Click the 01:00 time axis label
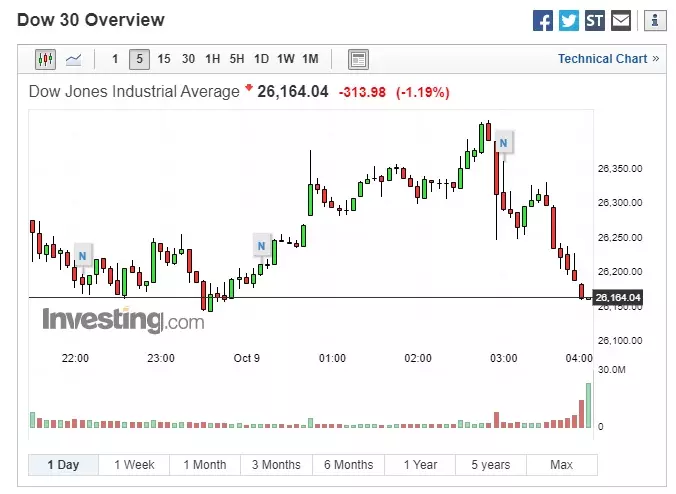Viewport: 676px width, 494px height. pyautogui.click(x=332, y=358)
